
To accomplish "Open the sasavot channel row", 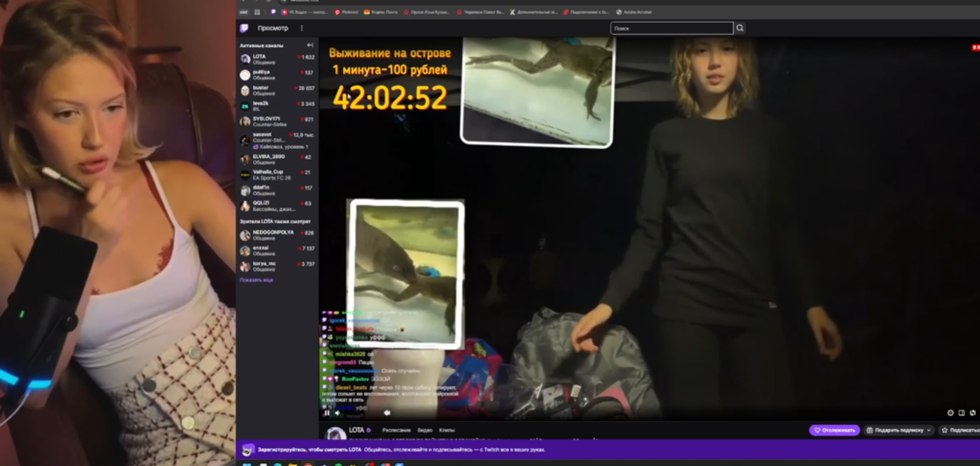I will pos(277,140).
